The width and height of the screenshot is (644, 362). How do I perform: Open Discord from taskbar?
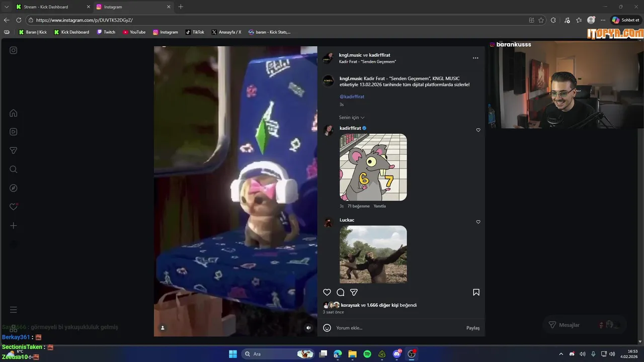coord(397,354)
